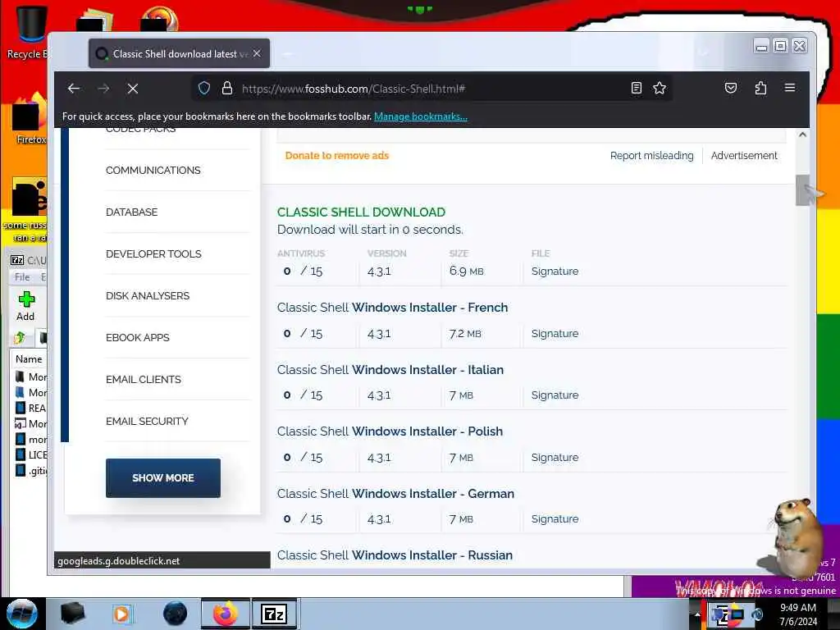Open DEVELOPER TOOLS category
This screenshot has width=840, height=630.
[153, 254]
